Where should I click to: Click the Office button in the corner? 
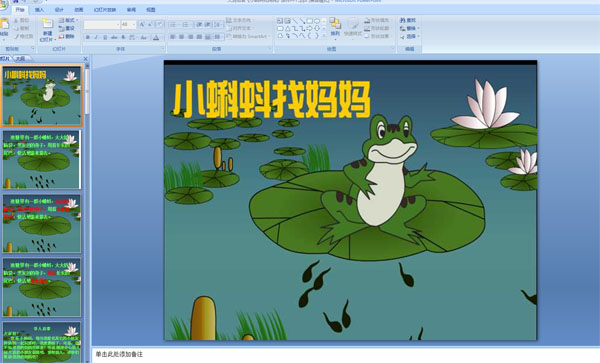[2, 5]
